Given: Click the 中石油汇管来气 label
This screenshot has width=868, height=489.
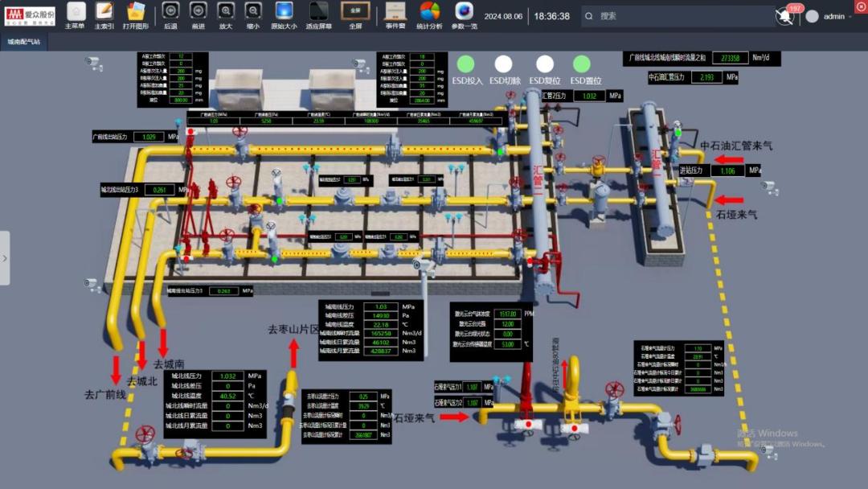Looking at the screenshot, I should pos(736,146).
